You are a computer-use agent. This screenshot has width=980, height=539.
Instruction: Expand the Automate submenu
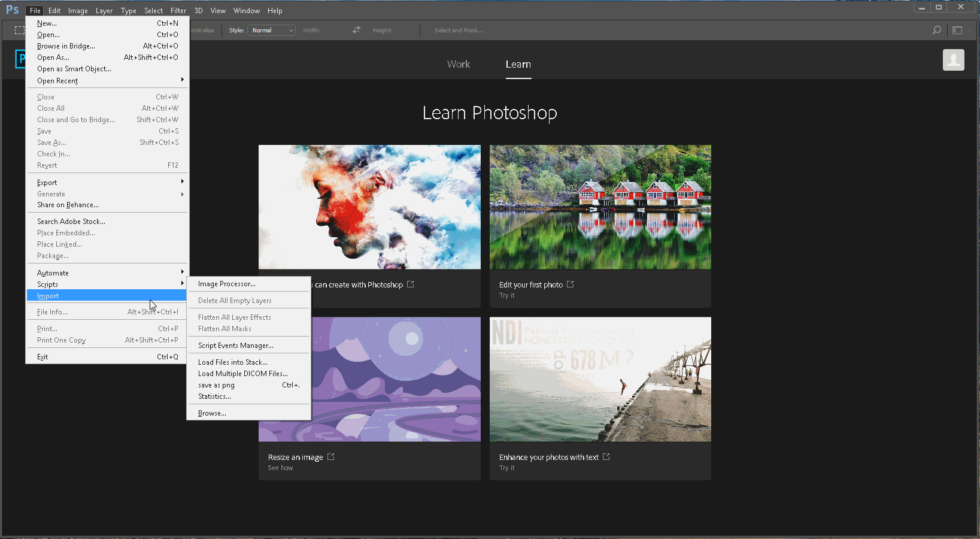107,272
